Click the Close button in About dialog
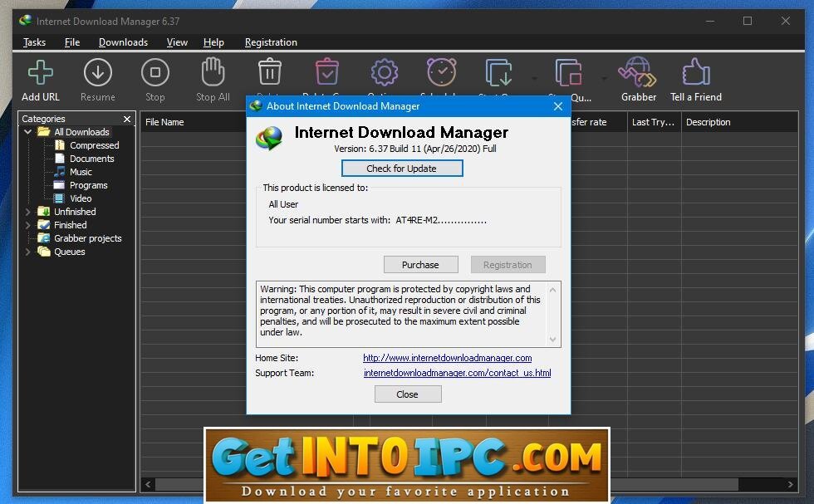This screenshot has height=504, width=814. (x=408, y=394)
